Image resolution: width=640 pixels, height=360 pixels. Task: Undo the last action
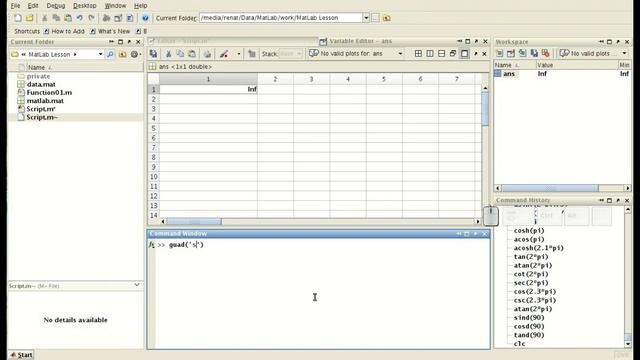(x=80, y=18)
